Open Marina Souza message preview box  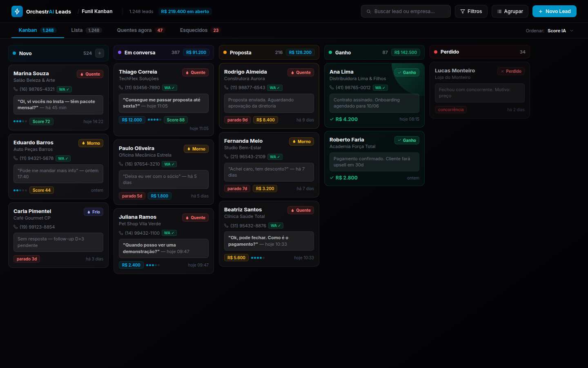coord(58,105)
